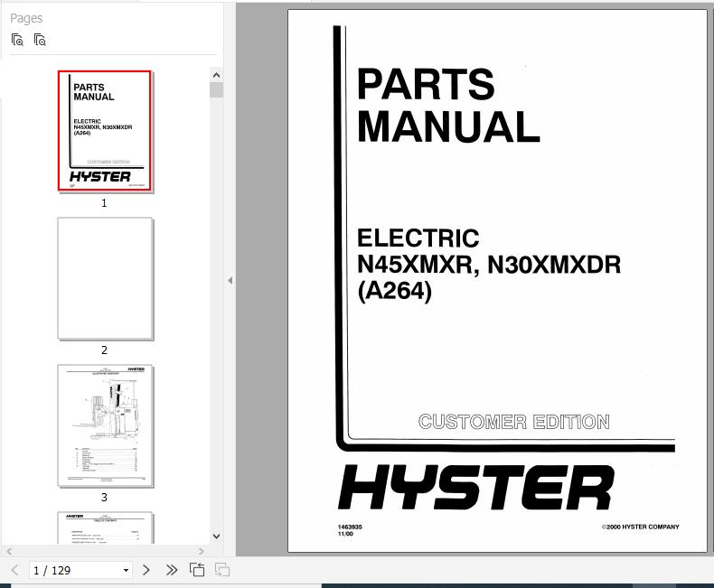Click the page label 3 under thumbnail
714x588 pixels.
pos(104,498)
